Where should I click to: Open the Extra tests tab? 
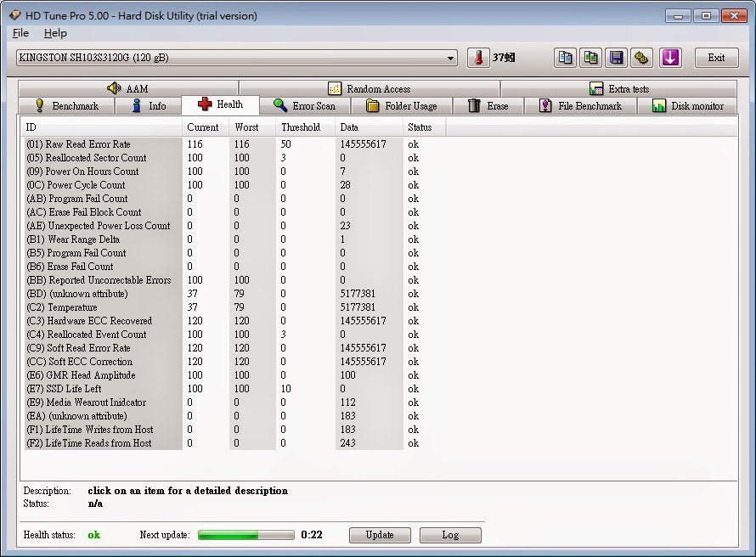click(x=619, y=88)
